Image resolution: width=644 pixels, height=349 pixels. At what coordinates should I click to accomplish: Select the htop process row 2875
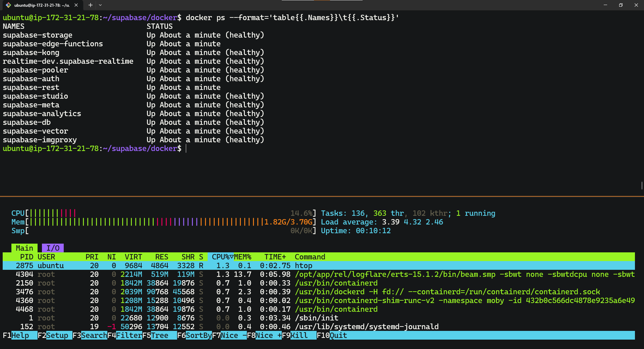pyautogui.click(x=319, y=265)
